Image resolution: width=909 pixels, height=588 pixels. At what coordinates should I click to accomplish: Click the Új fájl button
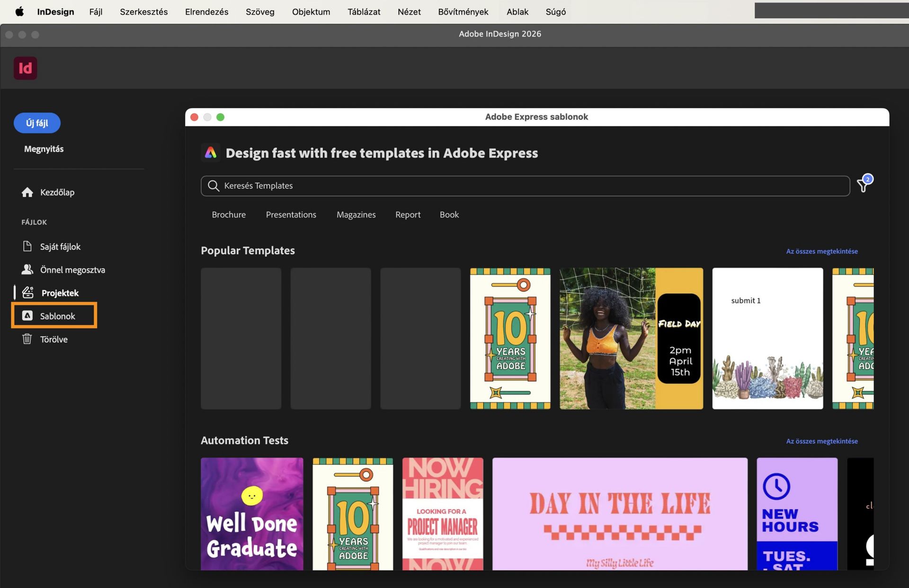pos(37,123)
